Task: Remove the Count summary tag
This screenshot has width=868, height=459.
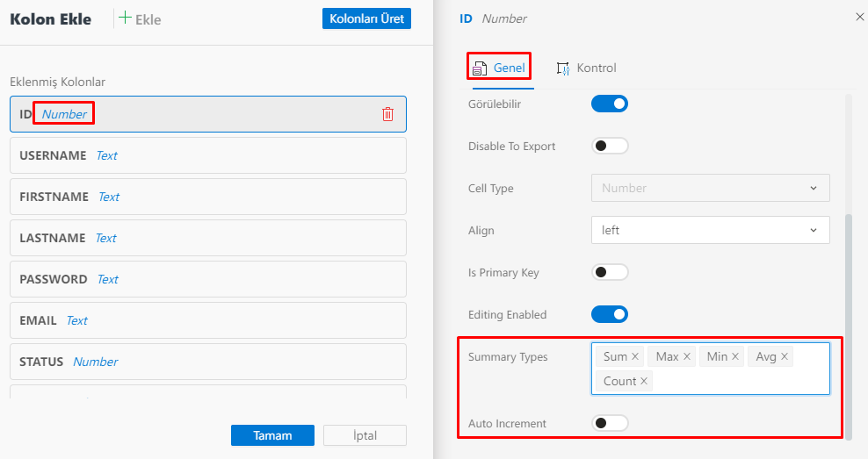Action: 644,382
